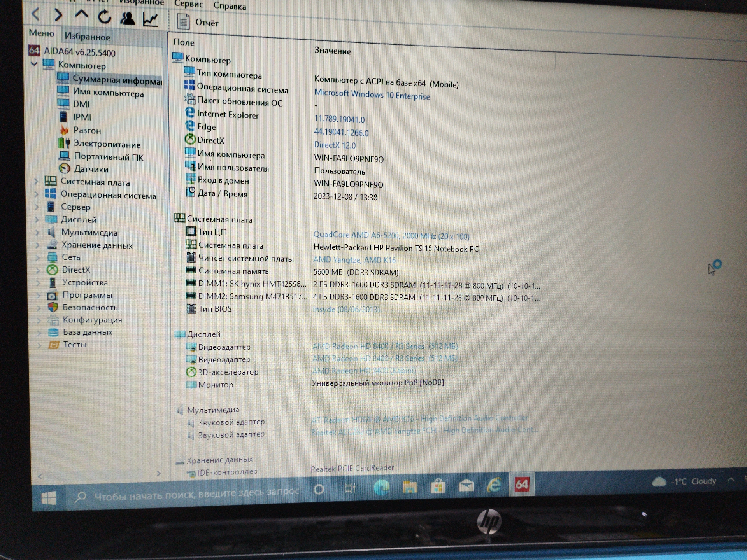This screenshot has height=560, width=747.
Task: Expand the Сервер tree node
Action: 37,207
